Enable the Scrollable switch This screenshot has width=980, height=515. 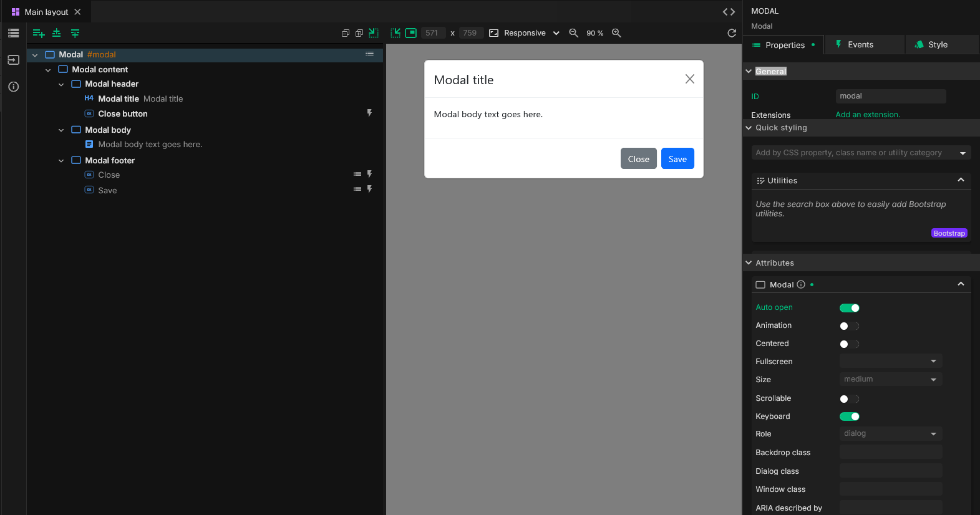click(850, 399)
